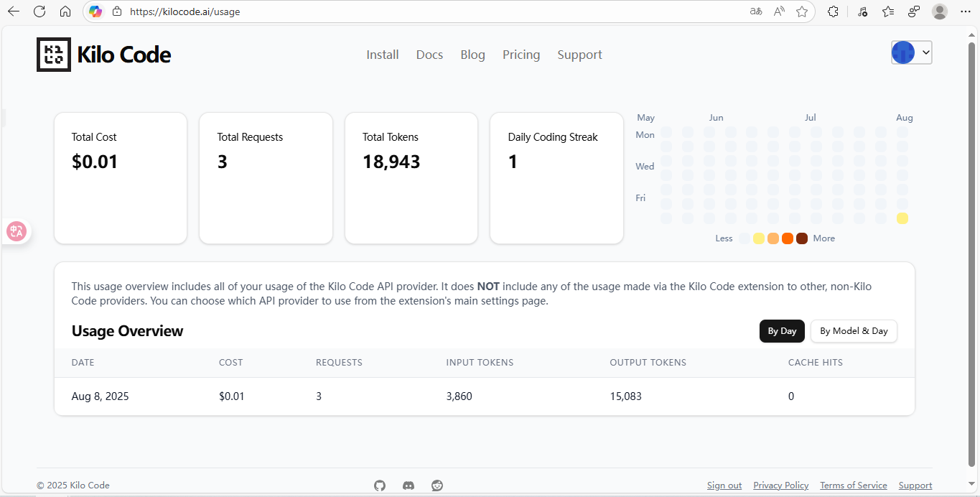Expand the user avatar dropdown
Viewport: 980px width, 497px height.
(912, 52)
